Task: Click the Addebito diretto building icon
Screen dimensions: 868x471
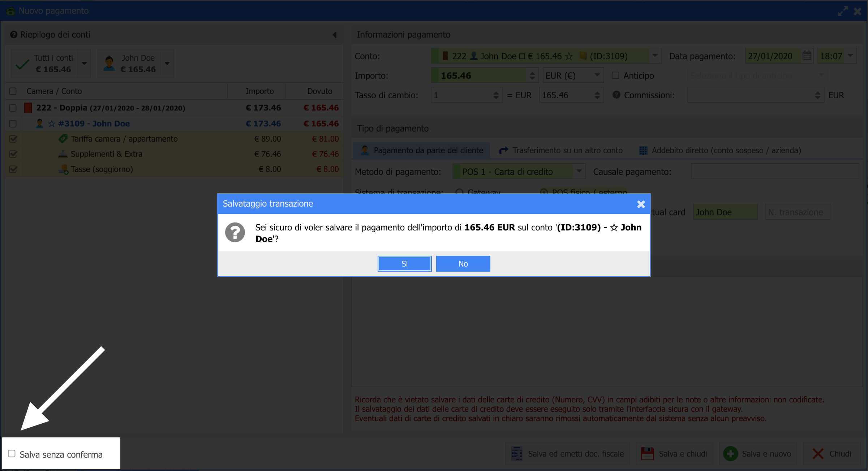Action: click(x=643, y=150)
